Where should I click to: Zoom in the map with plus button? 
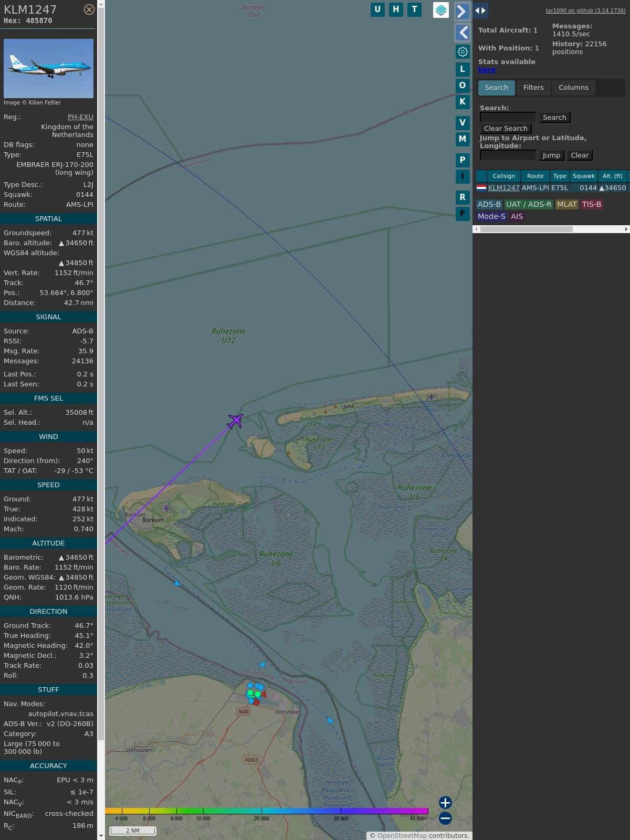tap(445, 803)
